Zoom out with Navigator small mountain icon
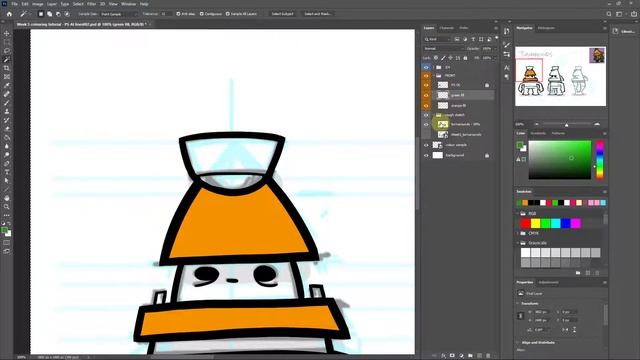The image size is (640, 360). coord(536,124)
